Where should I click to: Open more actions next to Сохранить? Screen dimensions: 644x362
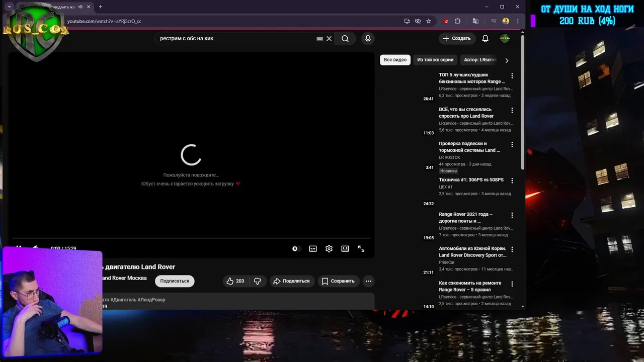[369, 281]
